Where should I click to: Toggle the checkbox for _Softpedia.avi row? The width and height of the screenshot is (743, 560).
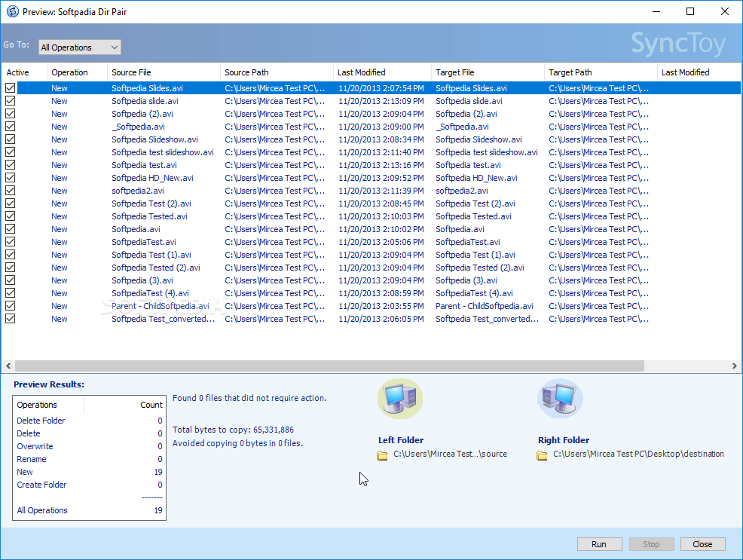(x=10, y=127)
